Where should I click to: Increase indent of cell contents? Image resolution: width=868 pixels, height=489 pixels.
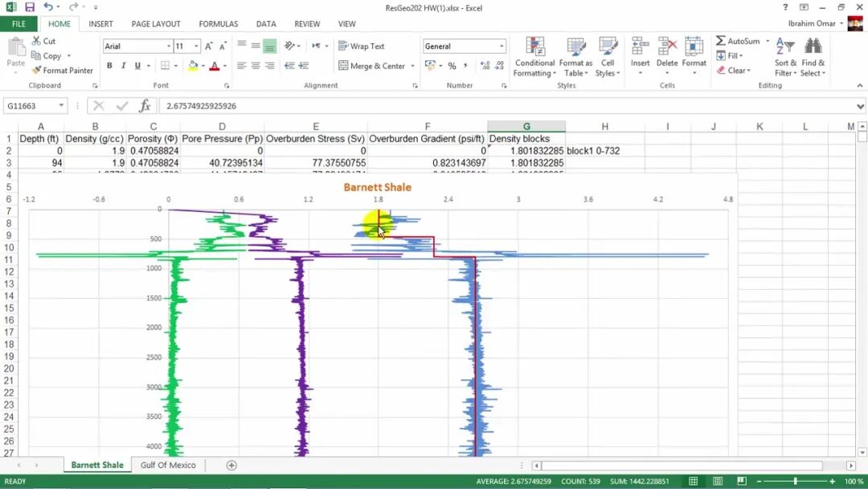(x=303, y=66)
